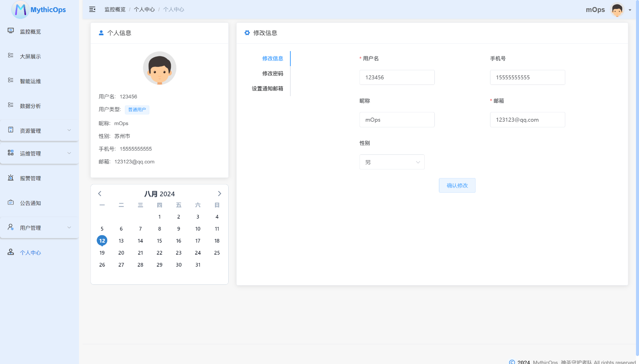Click the 确认修改 button
The width and height of the screenshot is (639, 364).
click(x=457, y=185)
